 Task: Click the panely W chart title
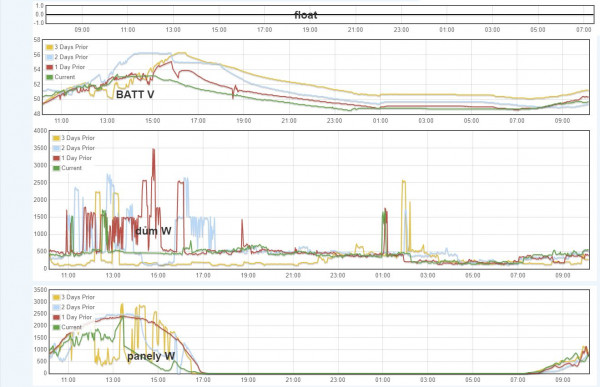click(x=151, y=356)
